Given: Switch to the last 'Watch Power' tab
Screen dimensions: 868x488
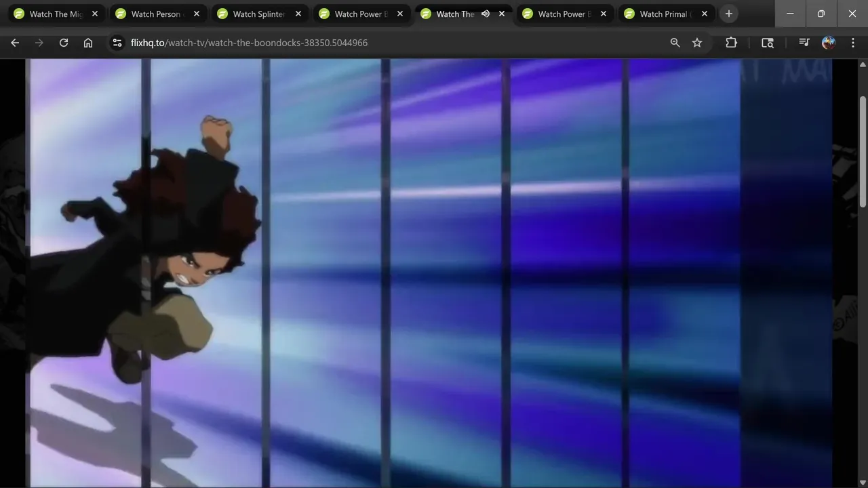Looking at the screenshot, I should [565, 14].
